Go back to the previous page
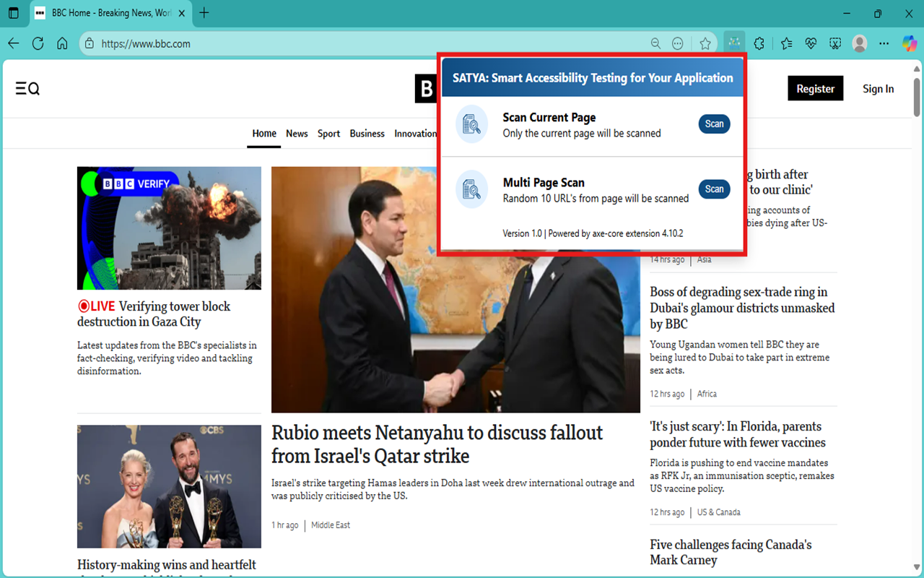This screenshot has width=924, height=578. click(14, 43)
